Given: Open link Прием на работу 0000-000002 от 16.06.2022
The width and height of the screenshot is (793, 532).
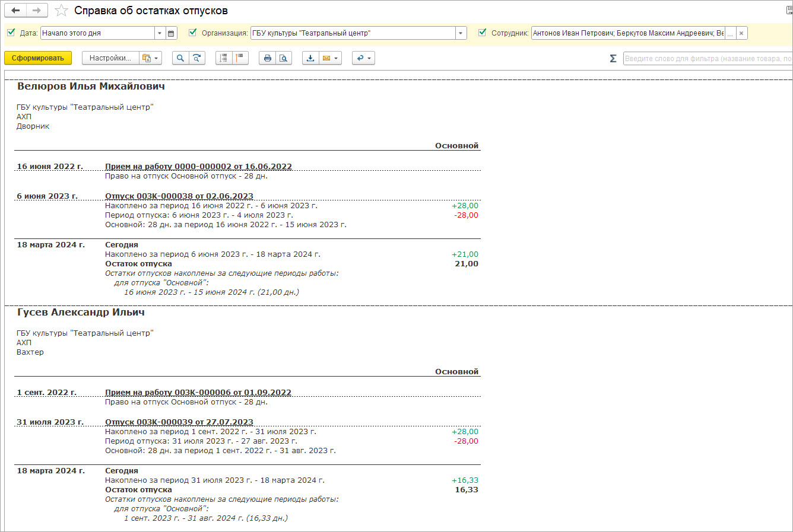Looking at the screenshot, I should [198, 166].
